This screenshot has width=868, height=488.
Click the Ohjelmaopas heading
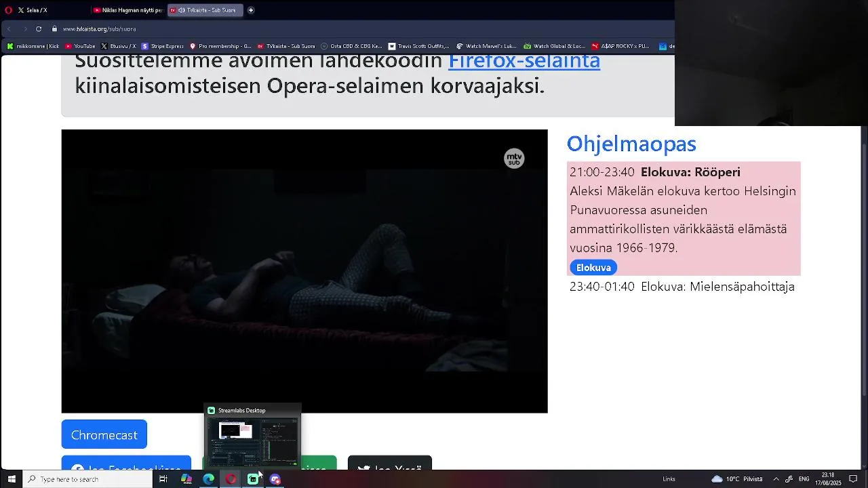[x=631, y=144]
